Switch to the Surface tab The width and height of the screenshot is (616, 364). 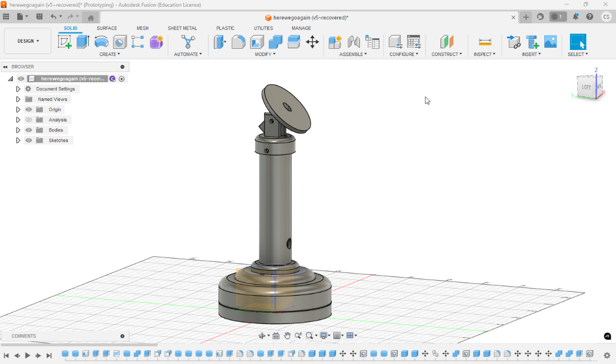click(107, 28)
